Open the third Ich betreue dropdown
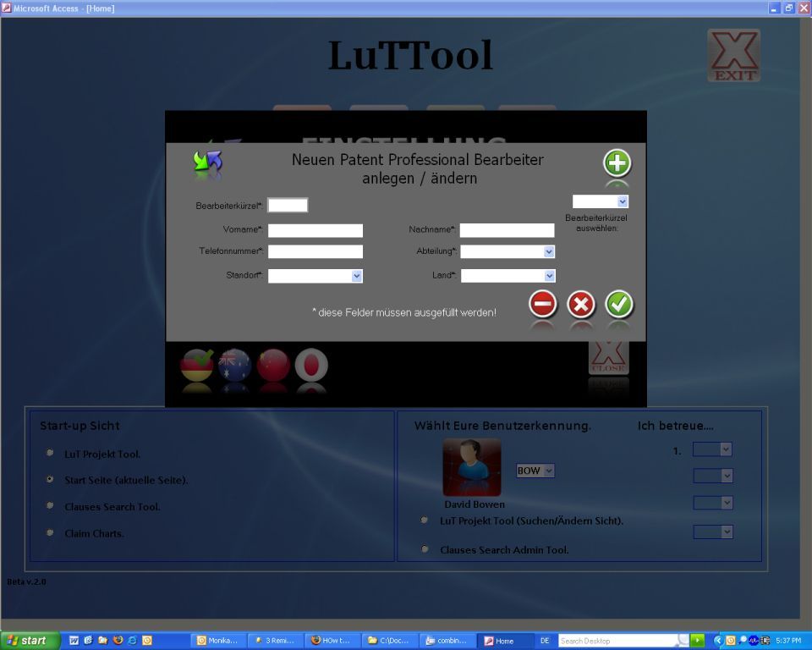The width and height of the screenshot is (812, 650). point(727,502)
